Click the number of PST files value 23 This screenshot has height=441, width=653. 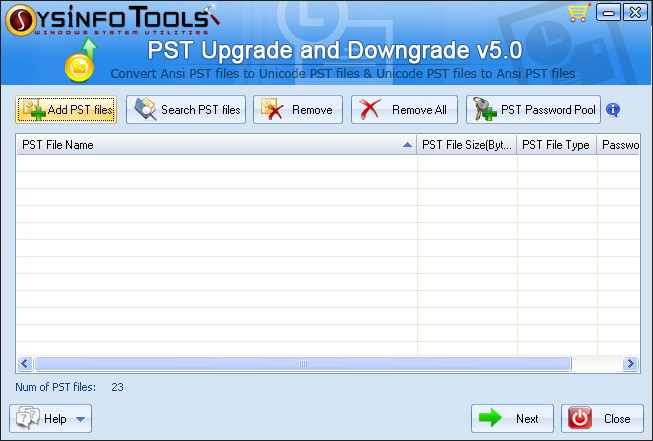(x=117, y=387)
